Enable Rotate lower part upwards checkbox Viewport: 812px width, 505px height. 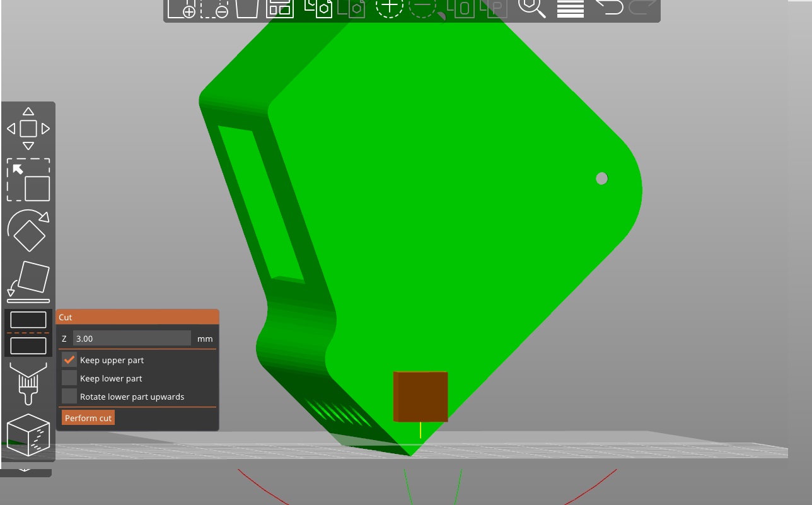(x=69, y=397)
